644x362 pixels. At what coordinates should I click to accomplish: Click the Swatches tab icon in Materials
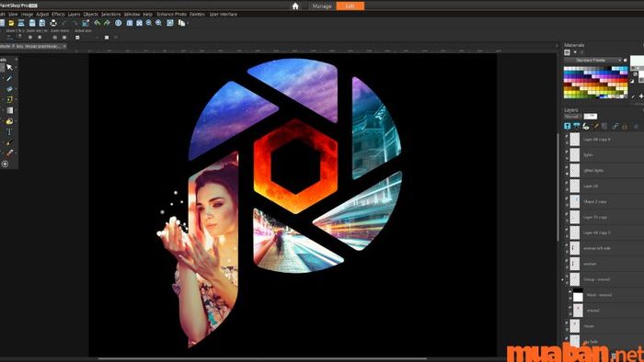pyautogui.click(x=568, y=52)
